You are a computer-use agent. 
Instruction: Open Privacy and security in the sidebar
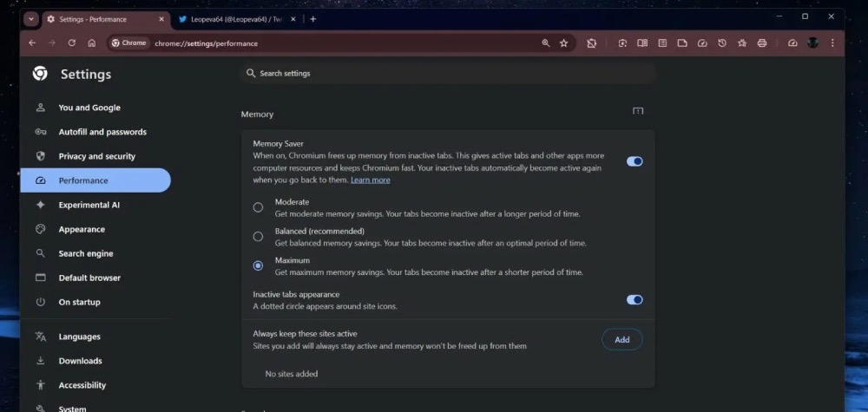coord(96,156)
